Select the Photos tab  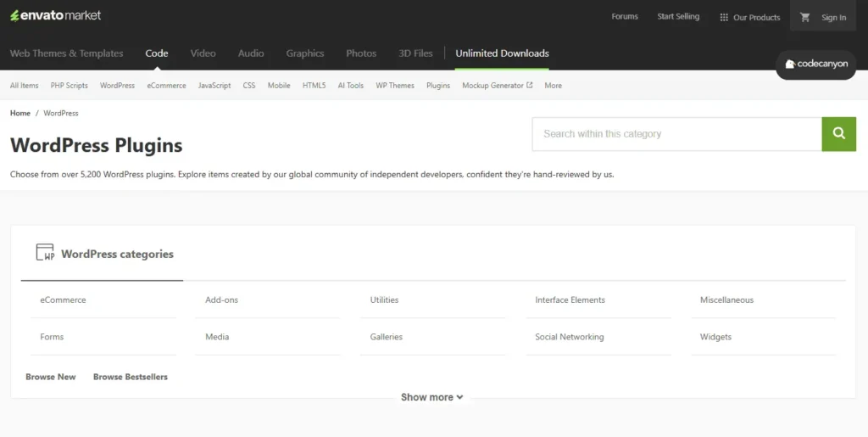click(361, 53)
